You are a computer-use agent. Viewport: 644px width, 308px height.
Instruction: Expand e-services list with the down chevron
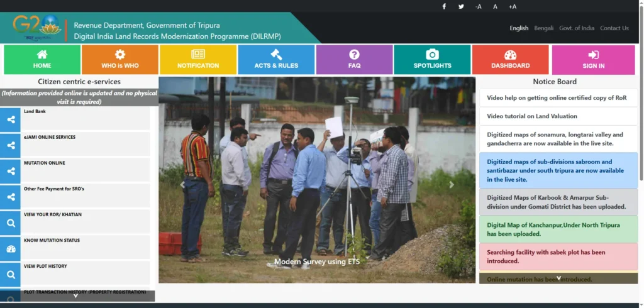click(x=75, y=296)
